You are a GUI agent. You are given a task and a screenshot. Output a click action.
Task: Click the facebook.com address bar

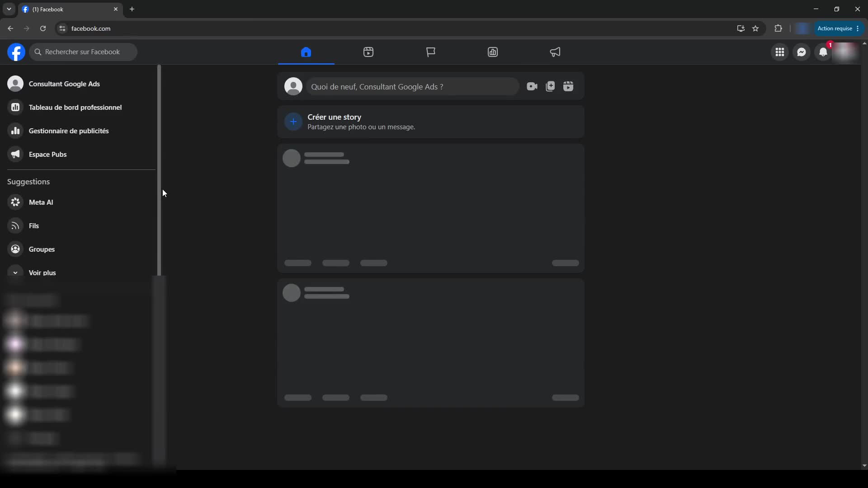pyautogui.click(x=398, y=28)
